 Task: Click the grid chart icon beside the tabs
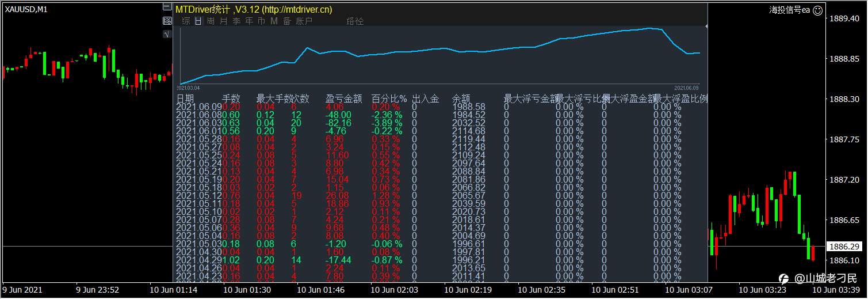pos(167,21)
